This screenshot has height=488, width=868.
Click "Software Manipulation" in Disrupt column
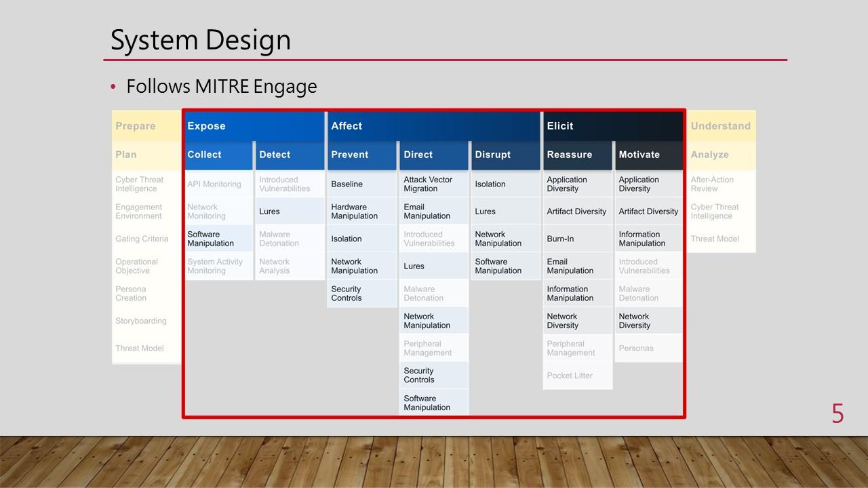click(x=505, y=266)
